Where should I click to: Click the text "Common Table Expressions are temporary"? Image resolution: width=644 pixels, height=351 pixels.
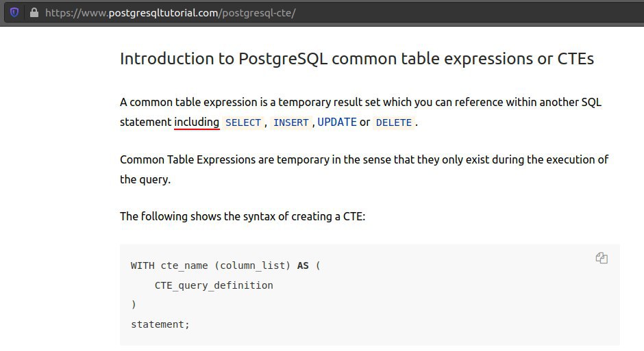point(225,159)
